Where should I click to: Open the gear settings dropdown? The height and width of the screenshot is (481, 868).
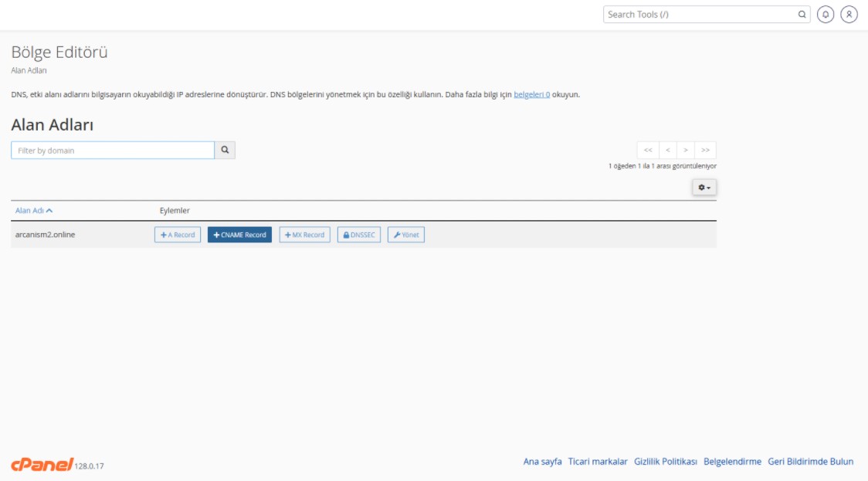click(704, 188)
